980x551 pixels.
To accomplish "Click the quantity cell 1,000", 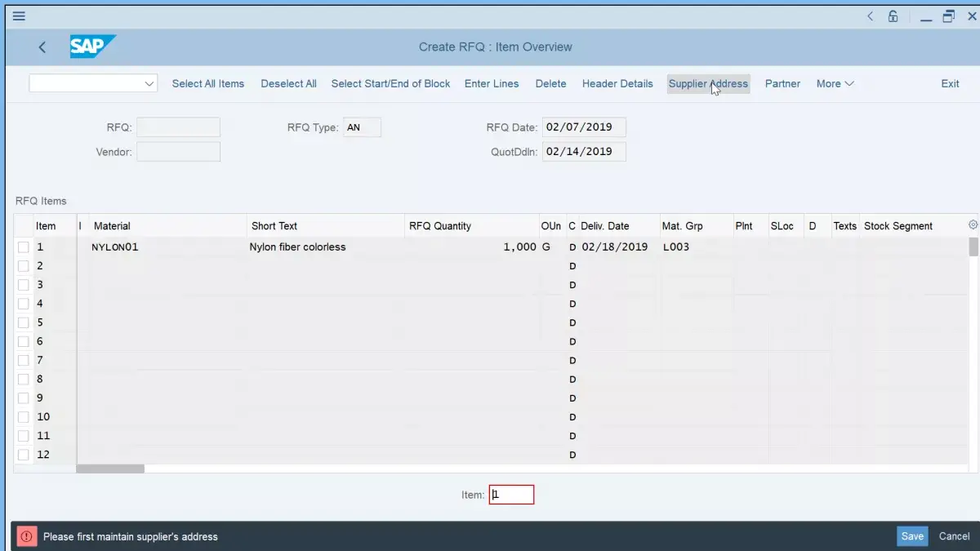I will point(471,247).
